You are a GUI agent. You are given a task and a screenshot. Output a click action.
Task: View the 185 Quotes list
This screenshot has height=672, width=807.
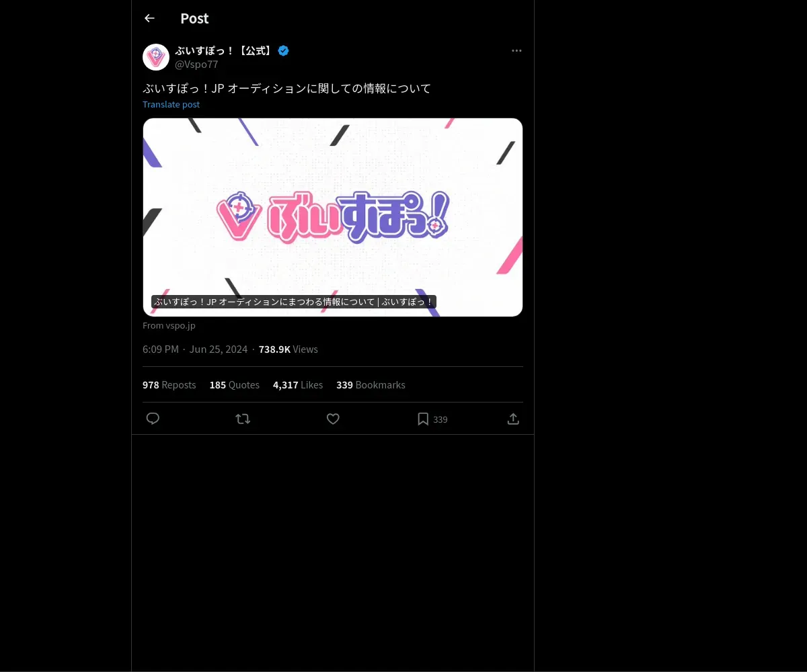[x=235, y=385]
